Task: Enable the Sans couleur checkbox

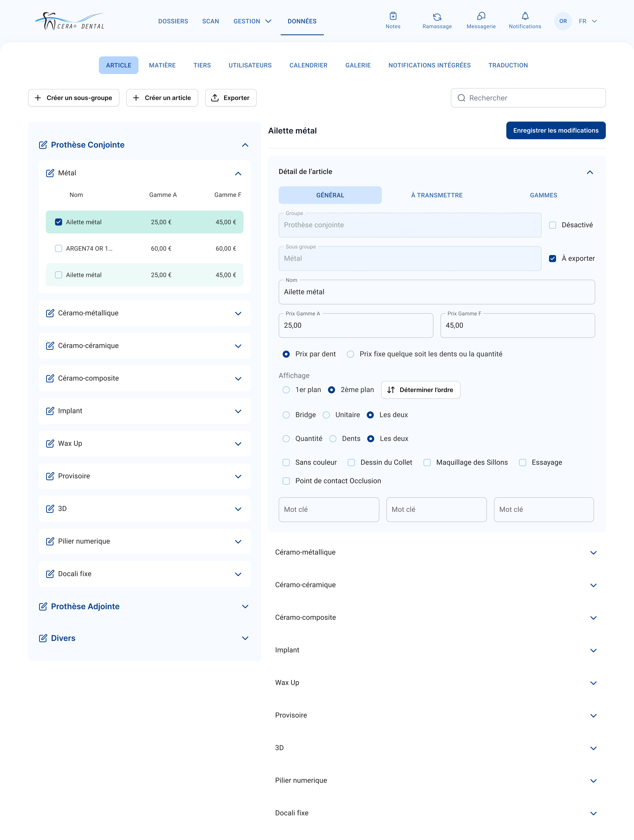Action: tap(286, 463)
